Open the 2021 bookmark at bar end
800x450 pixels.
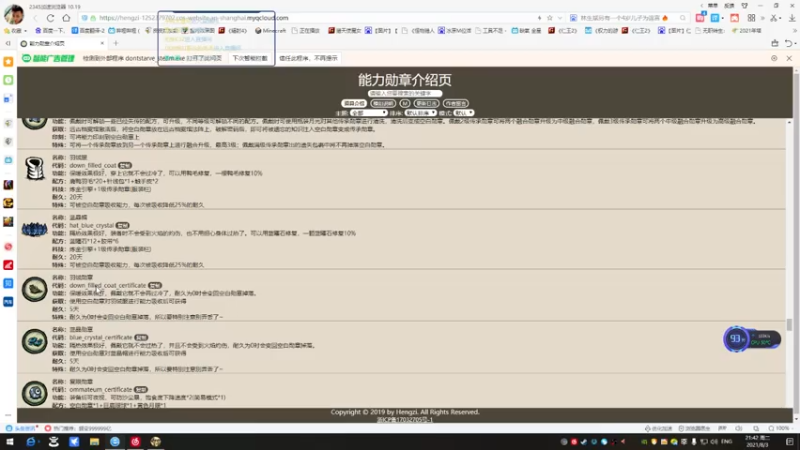point(747,31)
